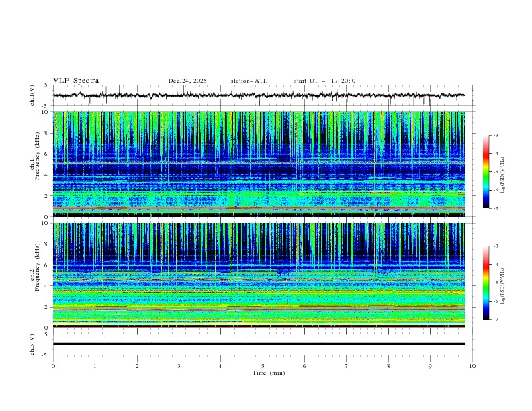Click the ch.1 spectrogram panel
The width and height of the screenshot is (532, 411).
click(259, 164)
